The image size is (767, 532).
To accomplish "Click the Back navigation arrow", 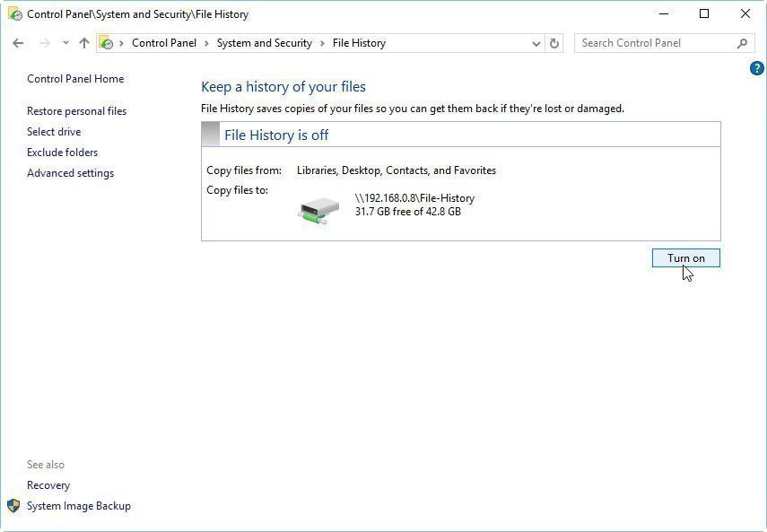I will 18,43.
